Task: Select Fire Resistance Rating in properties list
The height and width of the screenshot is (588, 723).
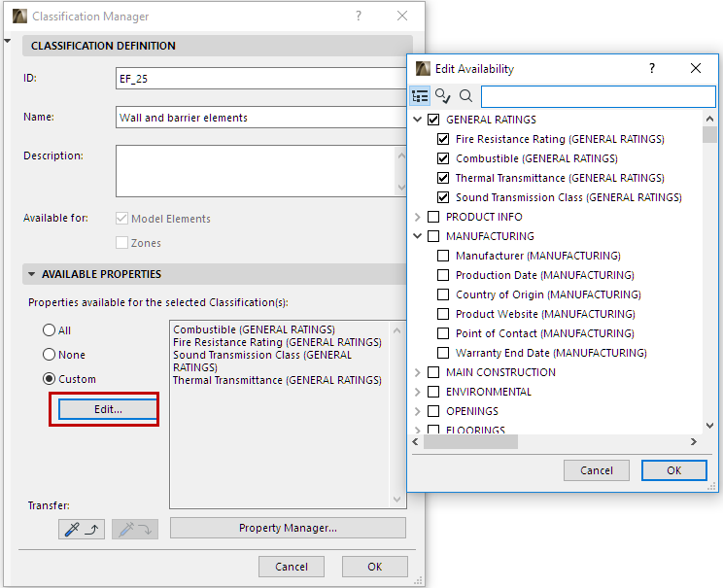Action: (277, 342)
